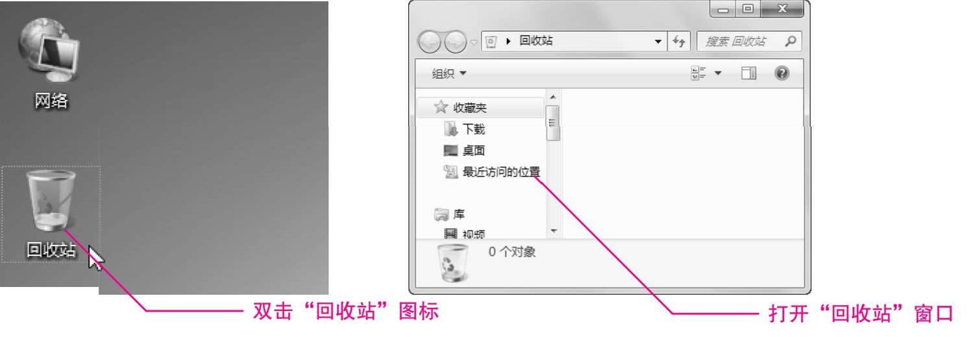Image resolution: width=980 pixels, height=337 pixels.
Task: Open the address bar history dropdown
Action: pos(658,42)
